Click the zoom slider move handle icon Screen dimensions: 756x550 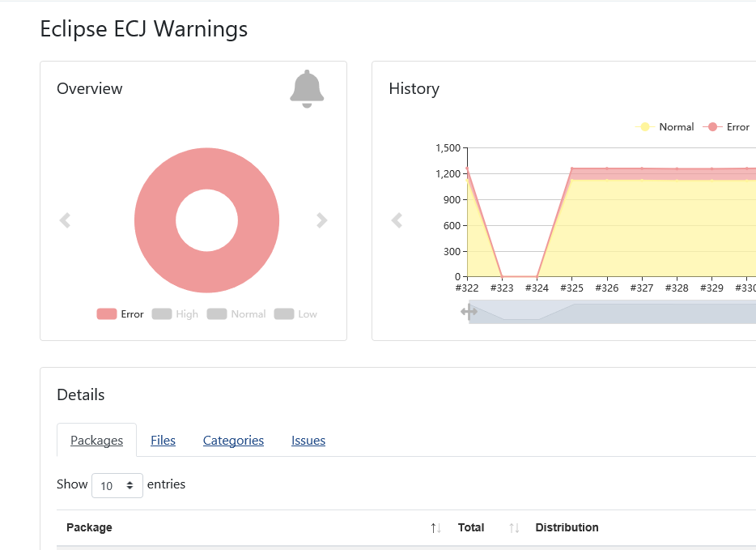tap(469, 312)
